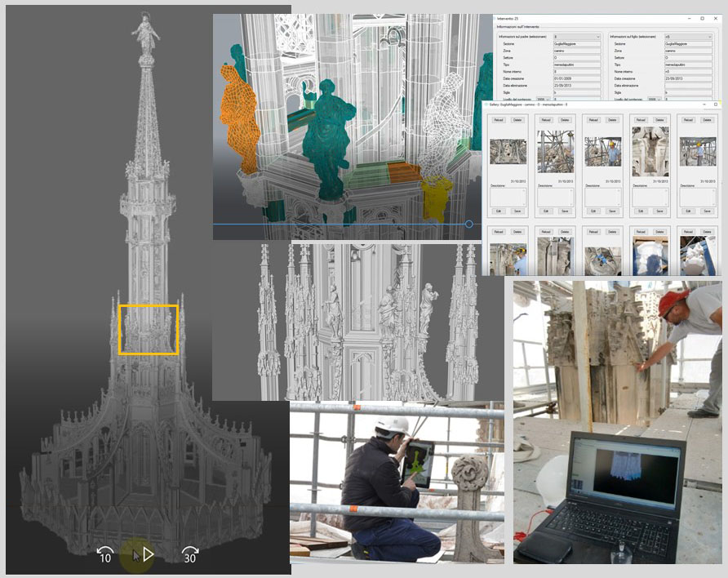Delete the fifth photo in Gallery bottom row
Screen dimensions: 728x578
[x=707, y=231]
